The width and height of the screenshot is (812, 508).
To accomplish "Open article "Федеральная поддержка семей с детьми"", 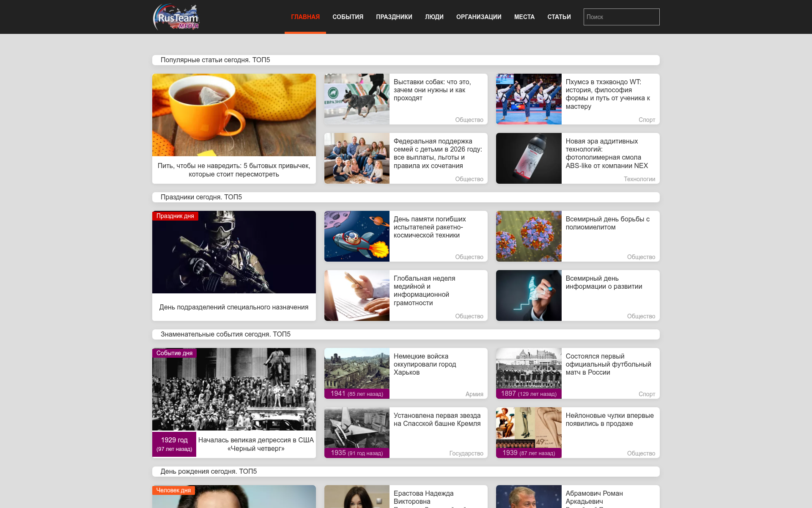I will pos(438,153).
